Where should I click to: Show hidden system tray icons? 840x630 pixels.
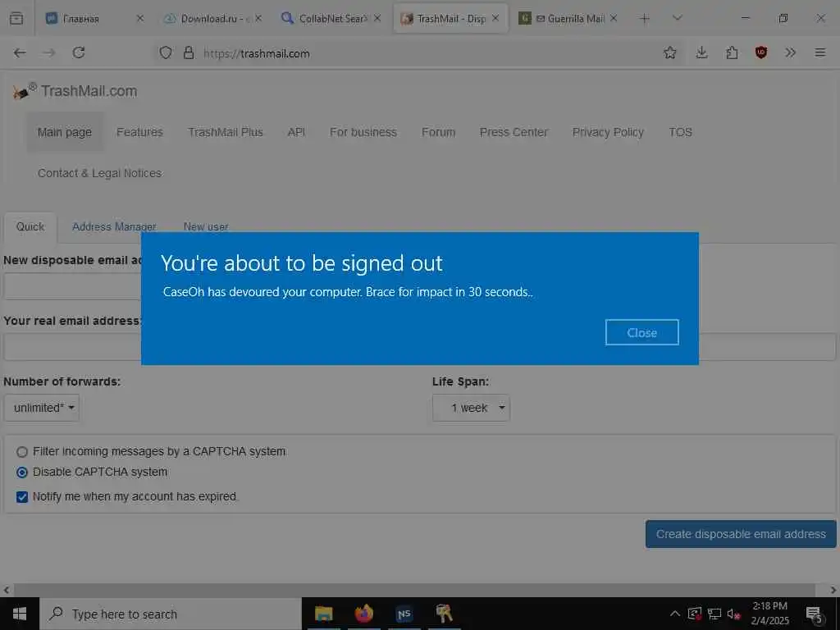click(675, 614)
